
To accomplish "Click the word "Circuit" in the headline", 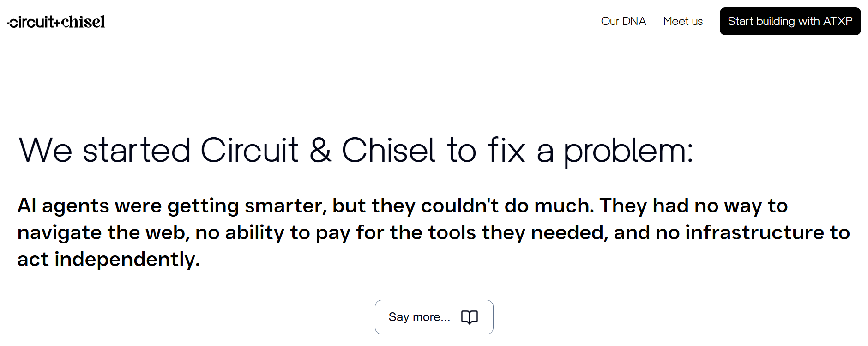I will pyautogui.click(x=249, y=150).
